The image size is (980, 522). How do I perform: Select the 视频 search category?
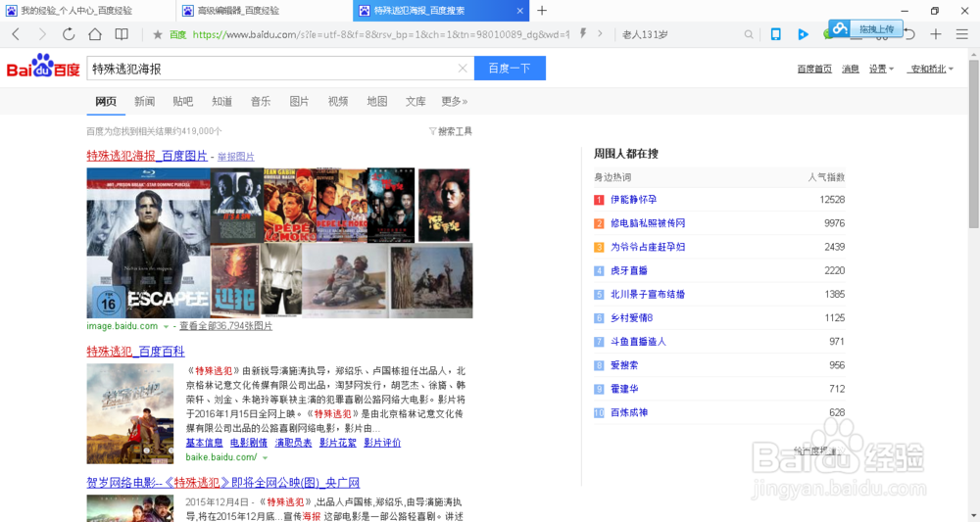(x=338, y=101)
